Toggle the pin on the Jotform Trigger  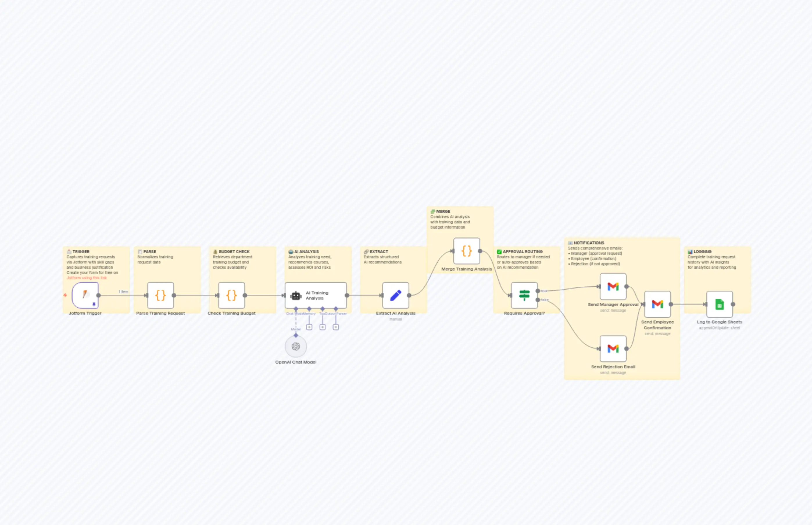coord(94,305)
